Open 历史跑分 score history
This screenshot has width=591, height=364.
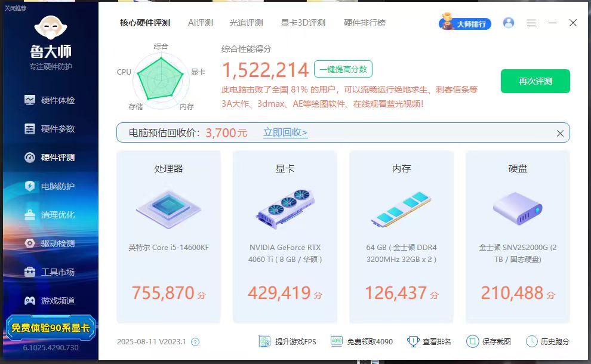[547, 342]
